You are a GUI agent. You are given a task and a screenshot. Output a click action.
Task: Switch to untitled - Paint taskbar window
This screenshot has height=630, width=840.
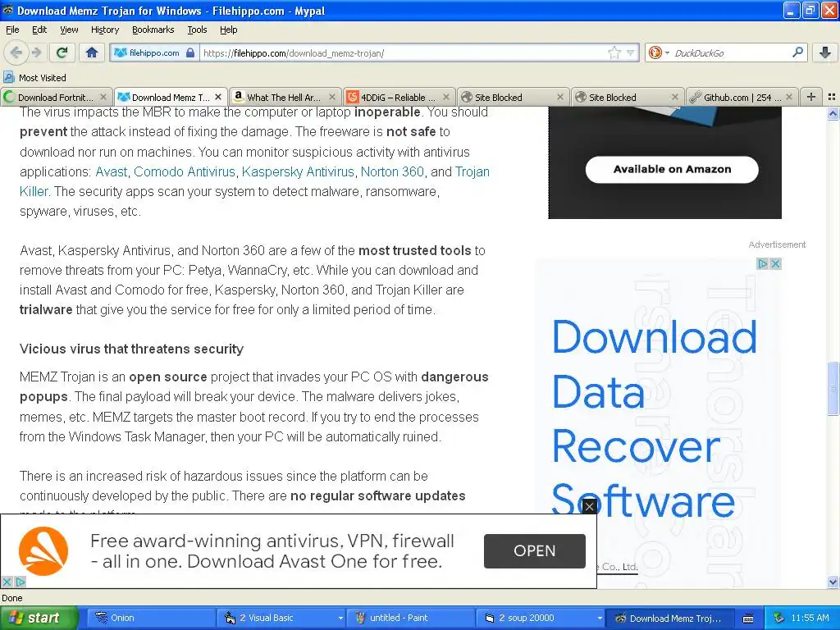[410, 619]
